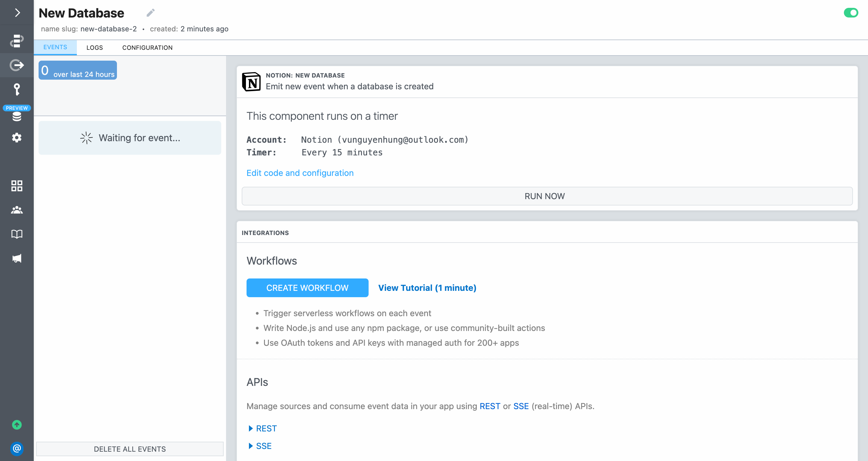This screenshot has width=868, height=461.
Task: Expand the collapsed left sidebar
Action: pos(17,13)
